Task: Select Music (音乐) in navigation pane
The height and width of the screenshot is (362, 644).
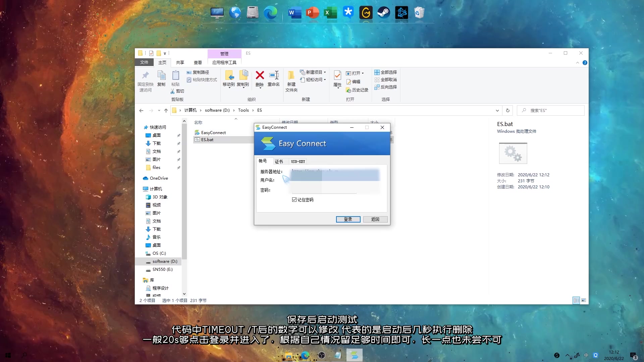Action: coord(156,237)
